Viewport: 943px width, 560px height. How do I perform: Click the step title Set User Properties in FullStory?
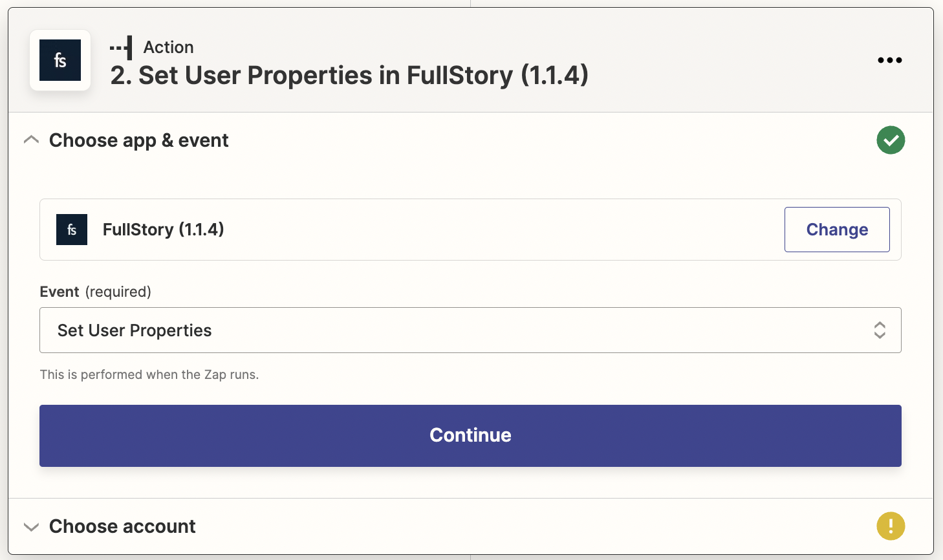point(349,75)
